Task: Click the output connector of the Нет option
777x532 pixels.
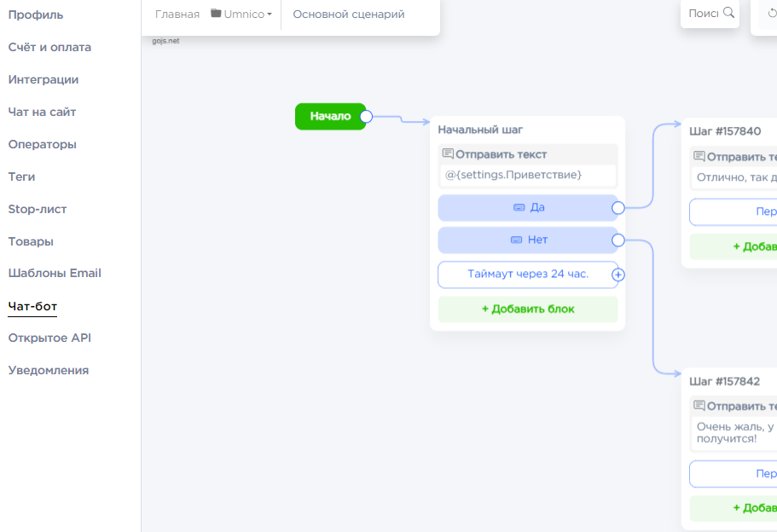Action: [x=618, y=240]
